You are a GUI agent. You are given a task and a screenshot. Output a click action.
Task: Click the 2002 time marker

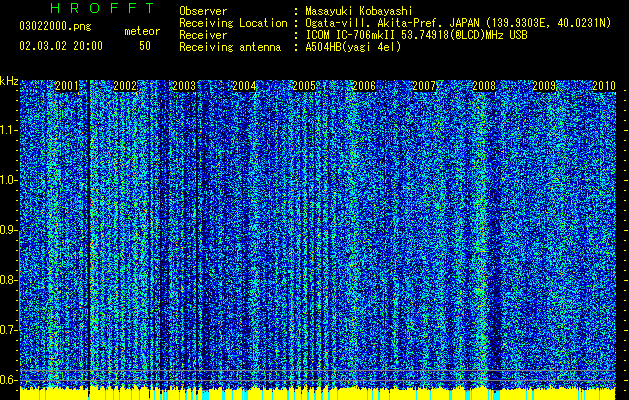pyautogui.click(x=125, y=86)
